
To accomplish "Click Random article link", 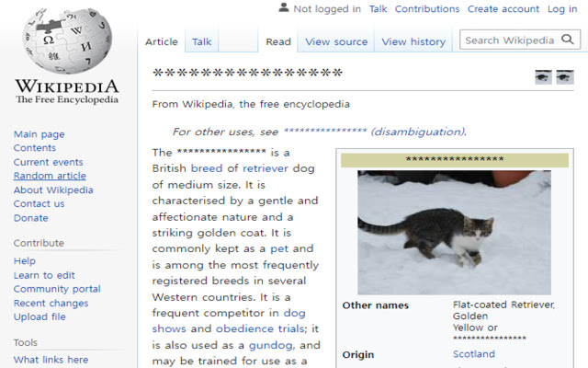I will pos(50,176).
